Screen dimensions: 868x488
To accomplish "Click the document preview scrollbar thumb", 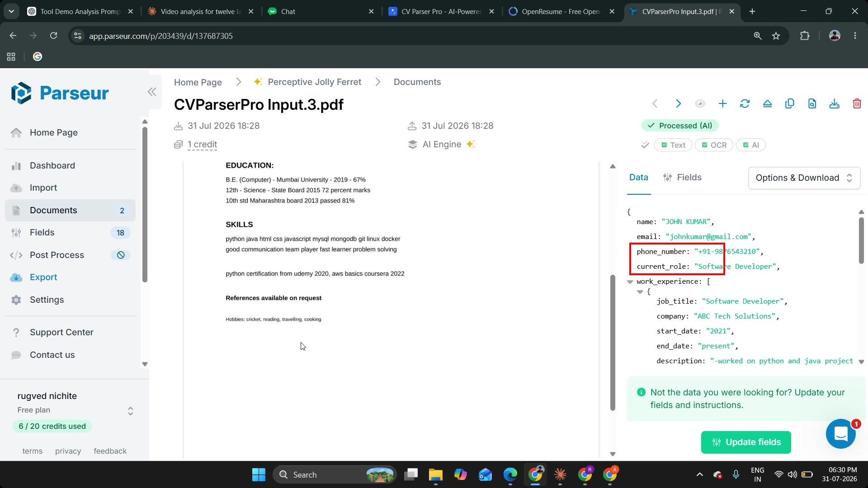I will pos(613,343).
